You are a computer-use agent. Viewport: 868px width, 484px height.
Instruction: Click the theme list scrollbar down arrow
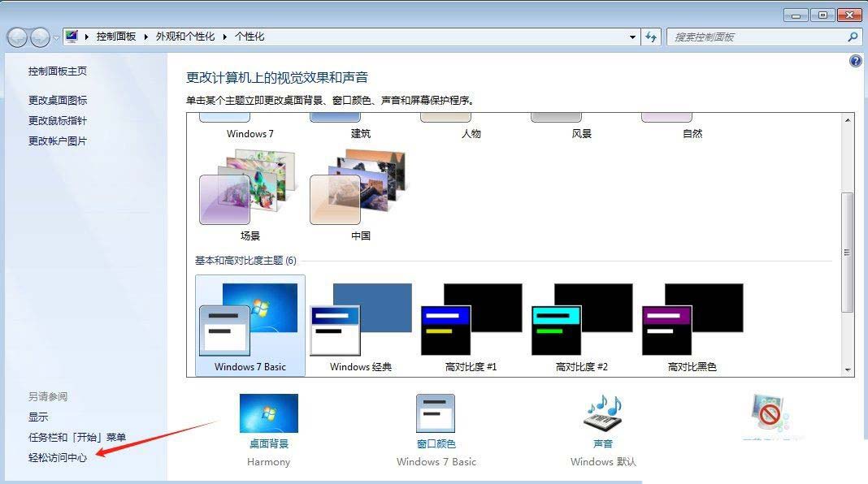(x=848, y=369)
